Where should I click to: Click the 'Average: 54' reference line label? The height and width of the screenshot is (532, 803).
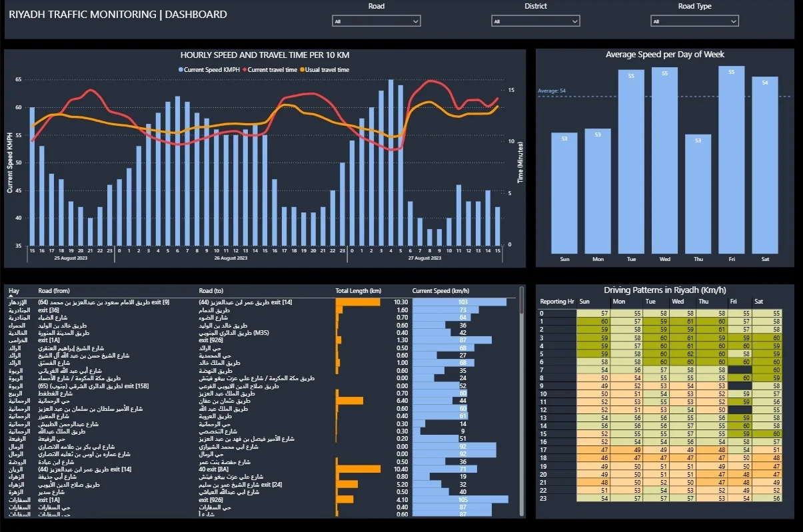pyautogui.click(x=552, y=91)
